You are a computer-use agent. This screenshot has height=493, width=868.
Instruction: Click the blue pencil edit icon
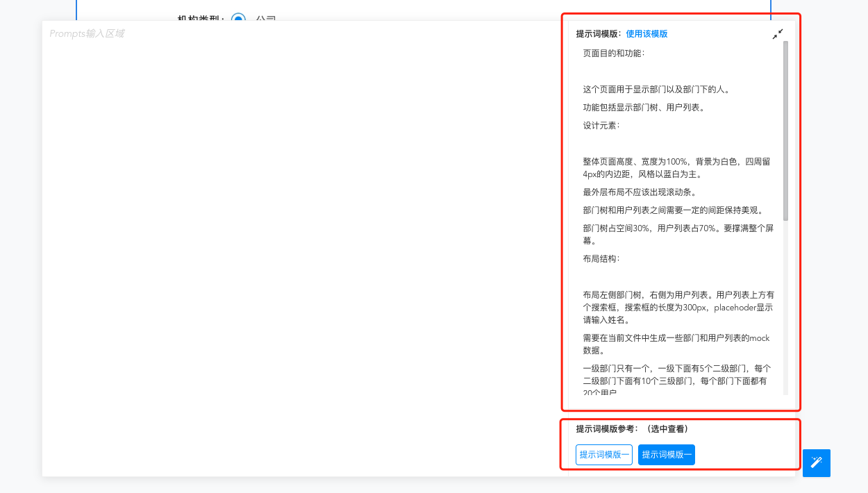(816, 463)
